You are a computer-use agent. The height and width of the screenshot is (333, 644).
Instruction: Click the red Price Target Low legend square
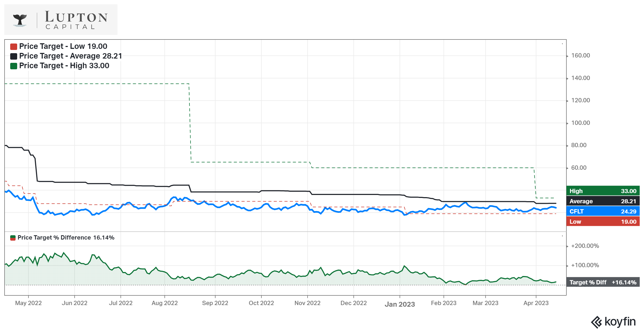(14, 46)
